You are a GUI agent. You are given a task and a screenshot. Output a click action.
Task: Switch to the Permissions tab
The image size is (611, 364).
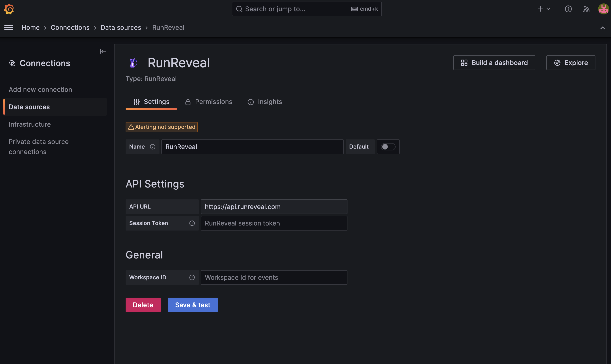click(208, 102)
